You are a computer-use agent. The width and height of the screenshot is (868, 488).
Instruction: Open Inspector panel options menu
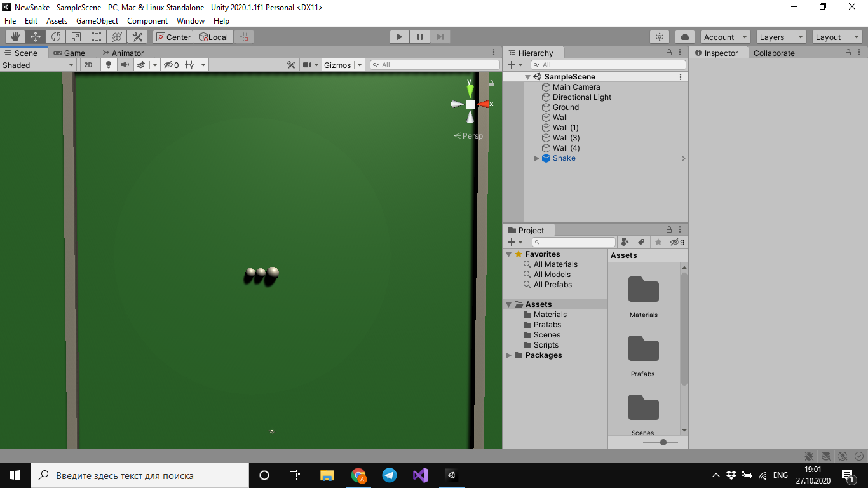coord(860,53)
